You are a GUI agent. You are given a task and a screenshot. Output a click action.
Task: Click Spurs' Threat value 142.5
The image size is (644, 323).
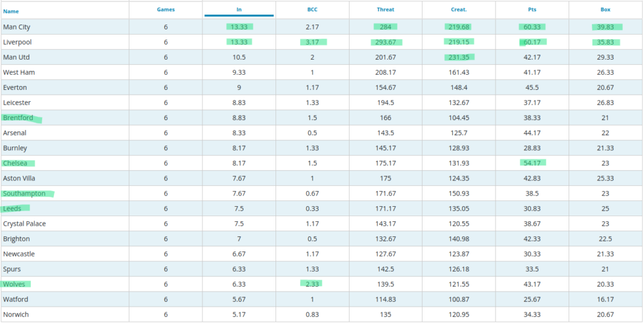(386, 269)
